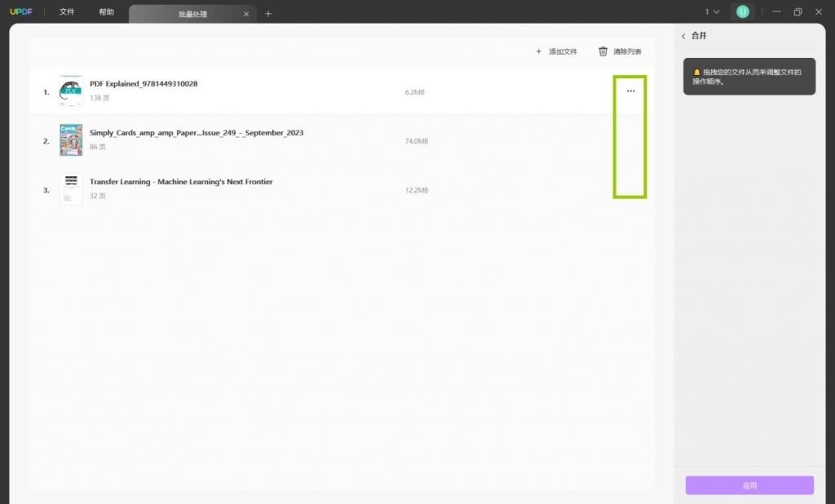Select the Transfer Learning file thumbnail
This screenshot has height=504, width=835.
(x=71, y=189)
